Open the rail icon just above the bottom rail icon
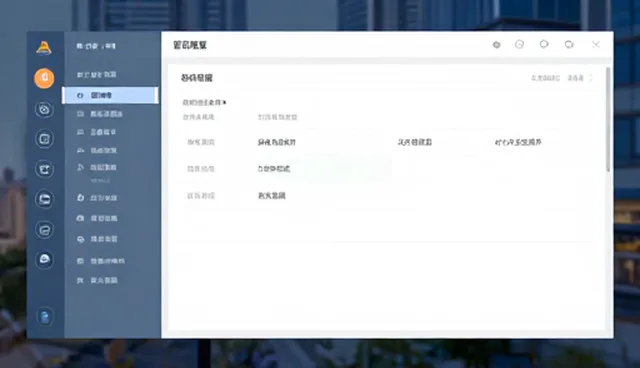Image resolution: width=640 pixels, height=368 pixels. [44, 259]
